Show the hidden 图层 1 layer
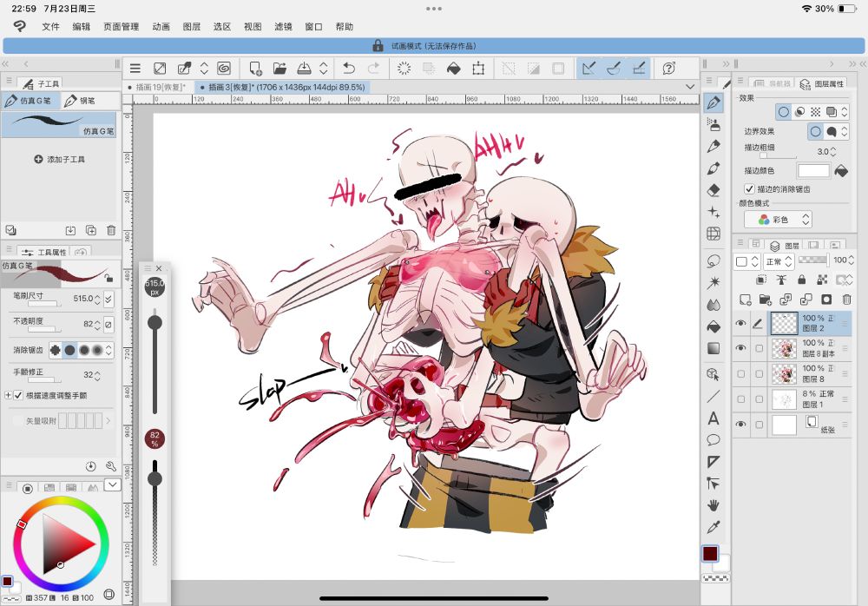This screenshot has width=868, height=606. point(740,399)
